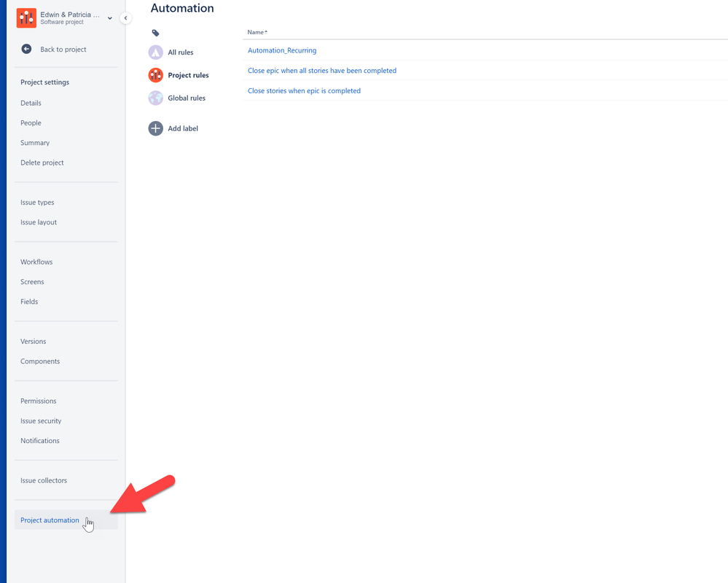This screenshot has height=583, width=728.
Task: Open Notifications settings
Action: pos(40,441)
